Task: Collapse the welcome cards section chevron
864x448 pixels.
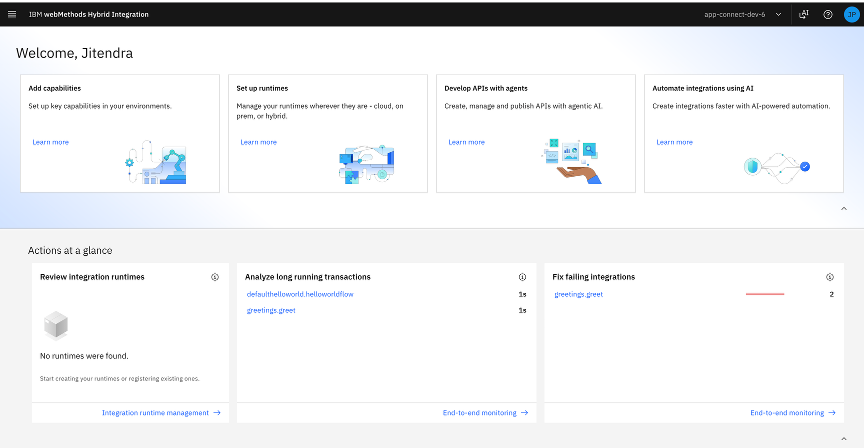Action: tap(844, 209)
